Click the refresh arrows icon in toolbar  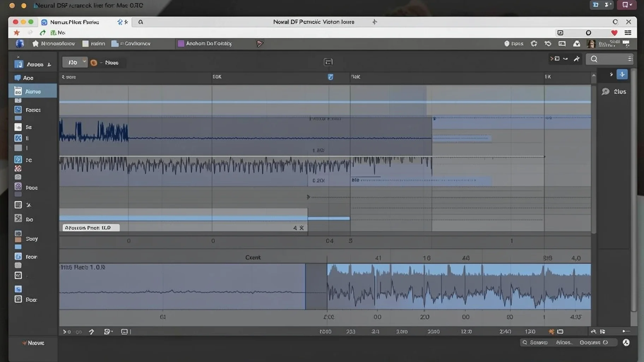coord(548,43)
